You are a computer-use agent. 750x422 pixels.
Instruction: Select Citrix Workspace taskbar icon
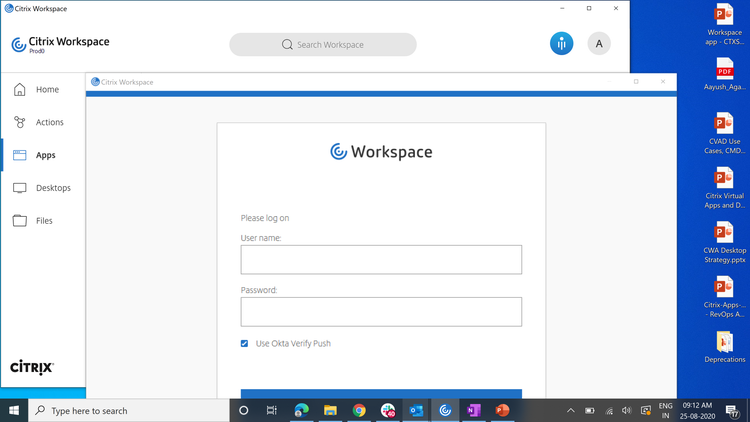445,411
